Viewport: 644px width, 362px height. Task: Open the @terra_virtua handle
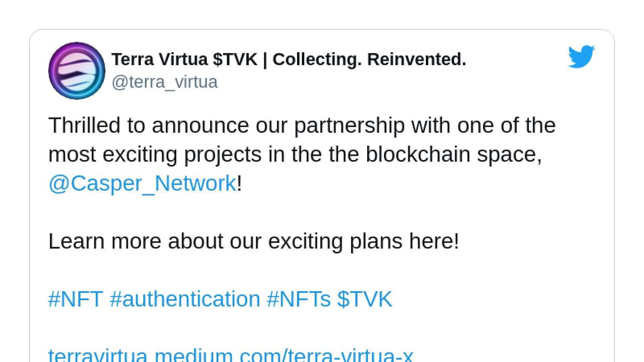[x=165, y=82]
